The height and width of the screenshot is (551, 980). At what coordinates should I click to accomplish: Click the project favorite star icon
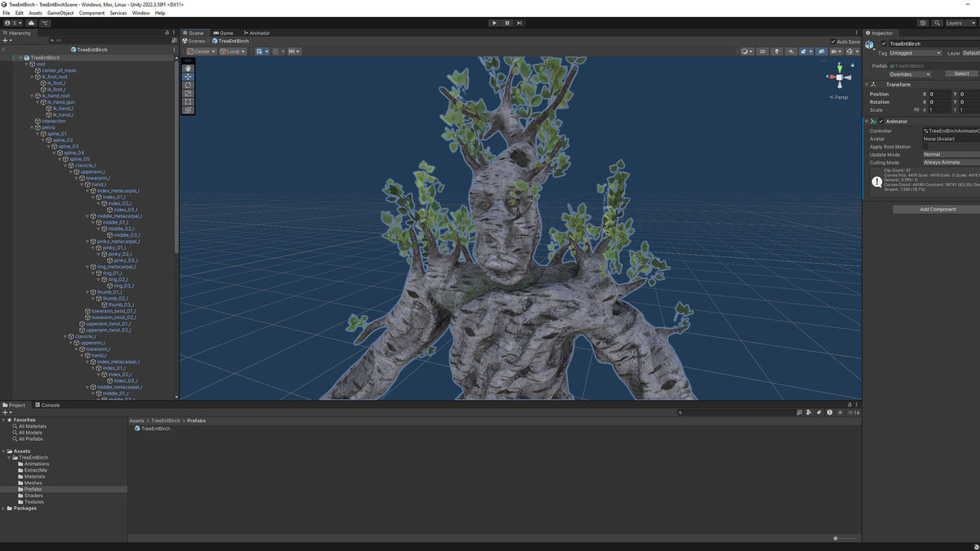(x=840, y=412)
